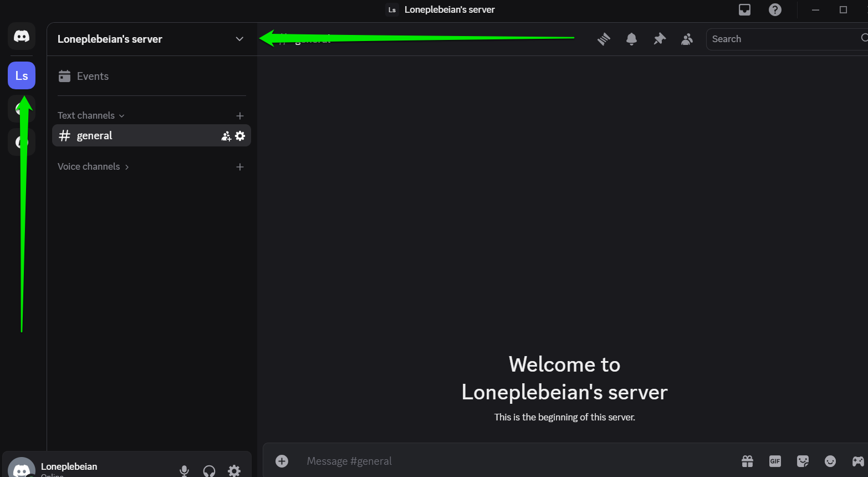The height and width of the screenshot is (477, 868).
Task: Toggle microphone mute
Action: [184, 470]
